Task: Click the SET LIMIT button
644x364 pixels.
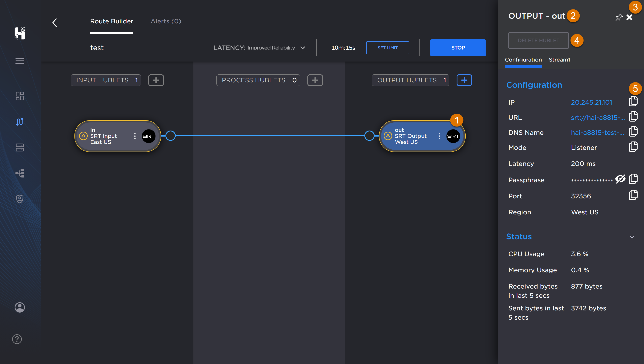Action: tap(387, 48)
